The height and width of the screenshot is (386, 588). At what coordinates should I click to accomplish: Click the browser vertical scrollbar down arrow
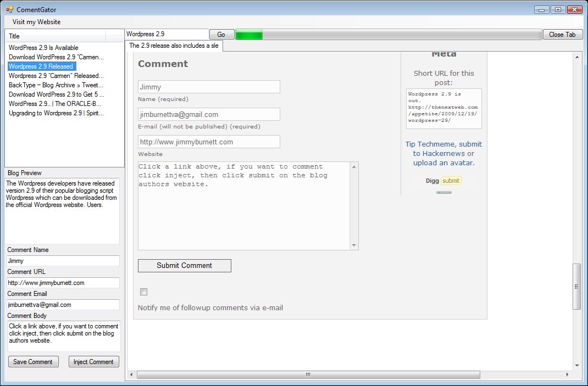click(577, 365)
